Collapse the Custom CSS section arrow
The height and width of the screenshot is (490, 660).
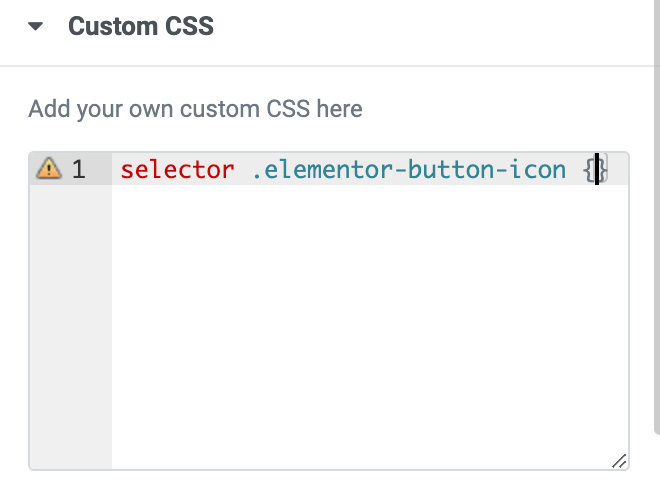point(35,26)
